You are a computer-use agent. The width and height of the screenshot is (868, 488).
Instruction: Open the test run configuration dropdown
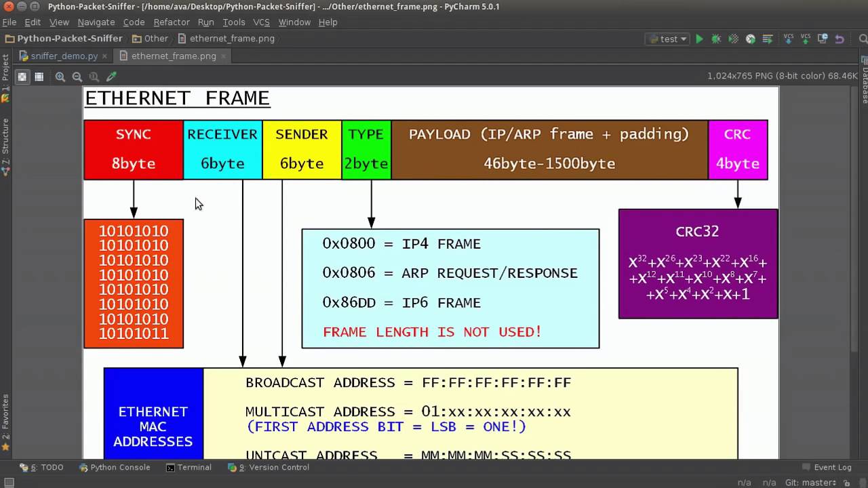pyautogui.click(x=667, y=39)
